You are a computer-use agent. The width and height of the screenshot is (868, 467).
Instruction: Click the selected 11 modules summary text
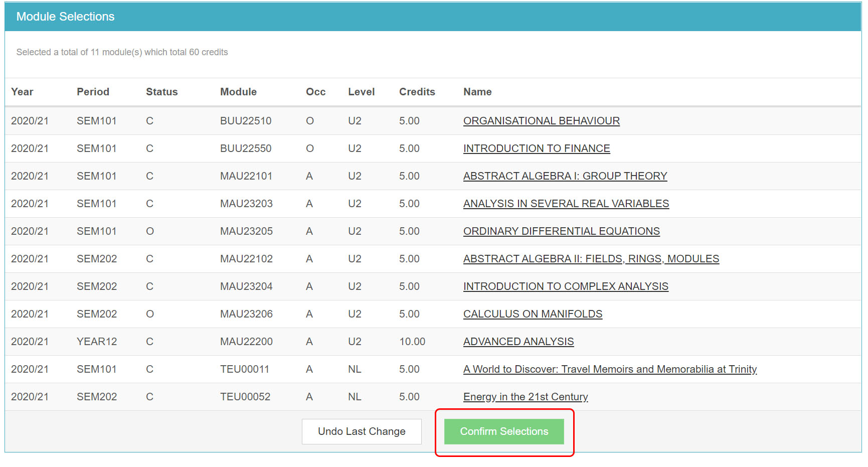122,52
